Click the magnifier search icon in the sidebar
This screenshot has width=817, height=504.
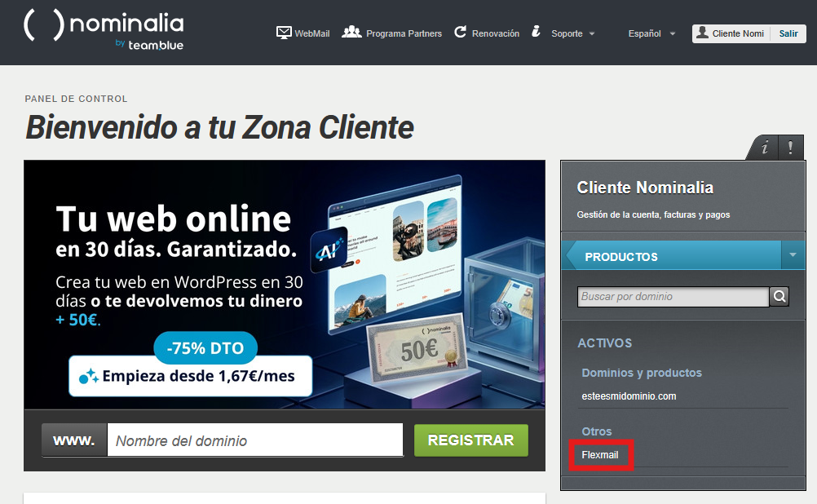click(x=779, y=297)
